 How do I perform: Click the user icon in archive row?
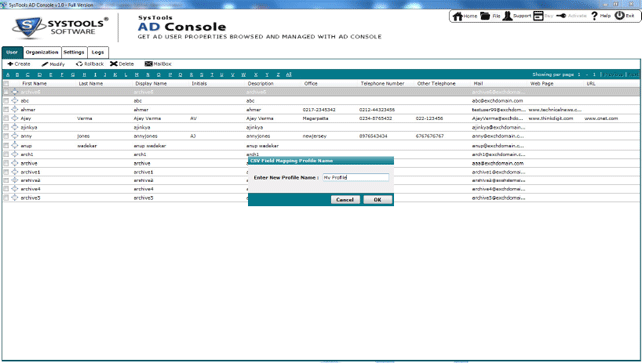(15, 163)
